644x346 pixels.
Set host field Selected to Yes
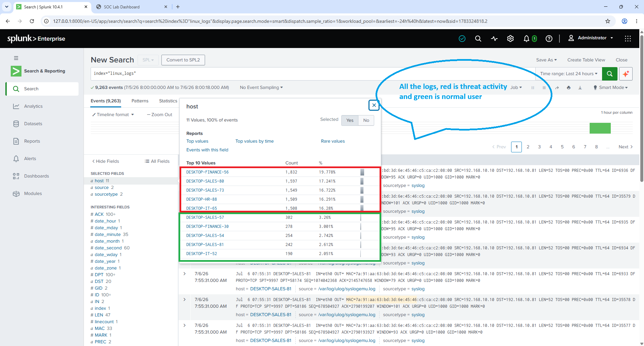point(350,120)
